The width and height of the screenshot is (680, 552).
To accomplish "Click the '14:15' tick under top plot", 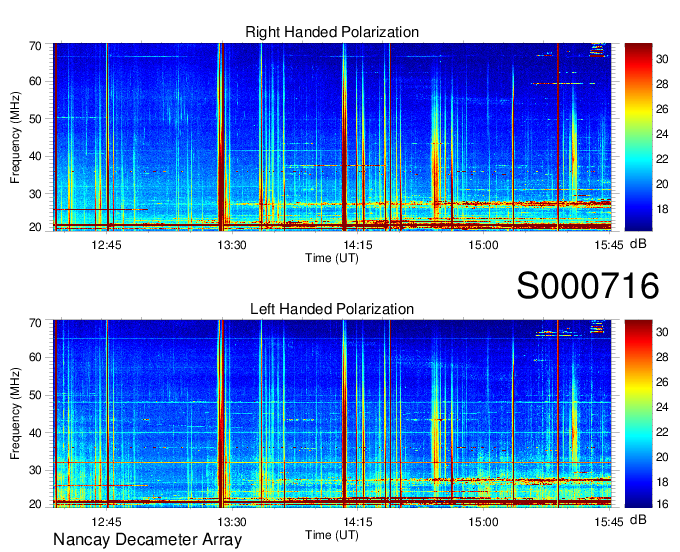I will [x=357, y=245].
